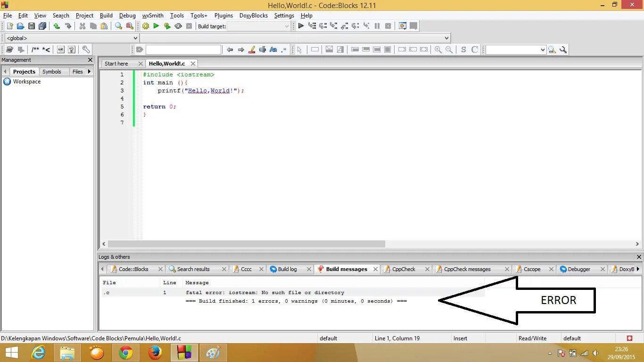Toggle search in selected text only

coord(263,49)
